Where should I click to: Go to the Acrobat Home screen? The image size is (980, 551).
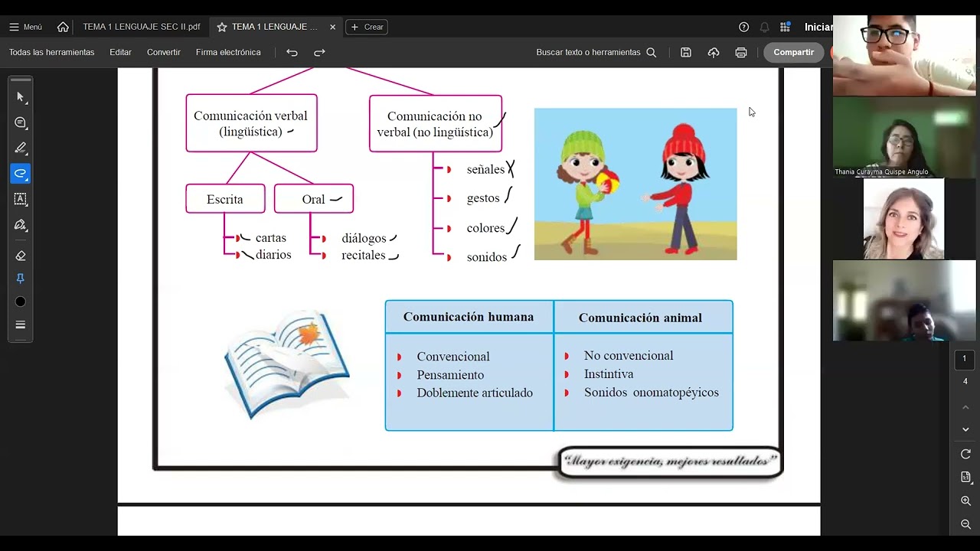pyautogui.click(x=63, y=27)
